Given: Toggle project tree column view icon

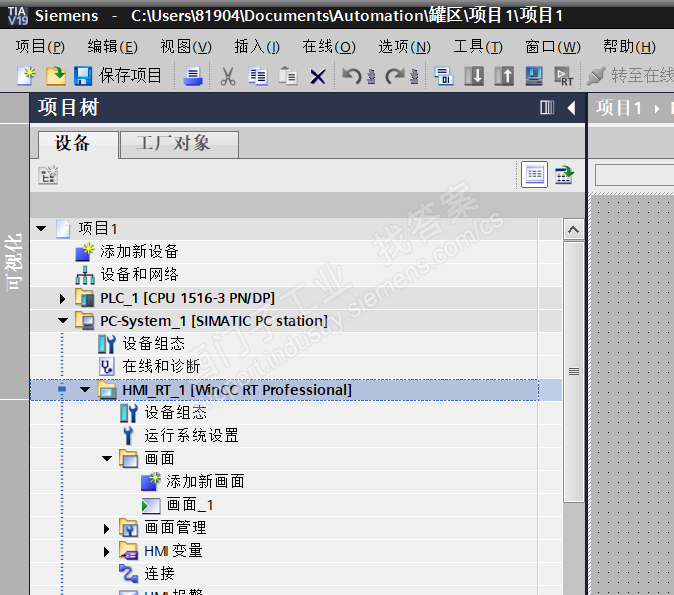Looking at the screenshot, I should [x=547, y=107].
